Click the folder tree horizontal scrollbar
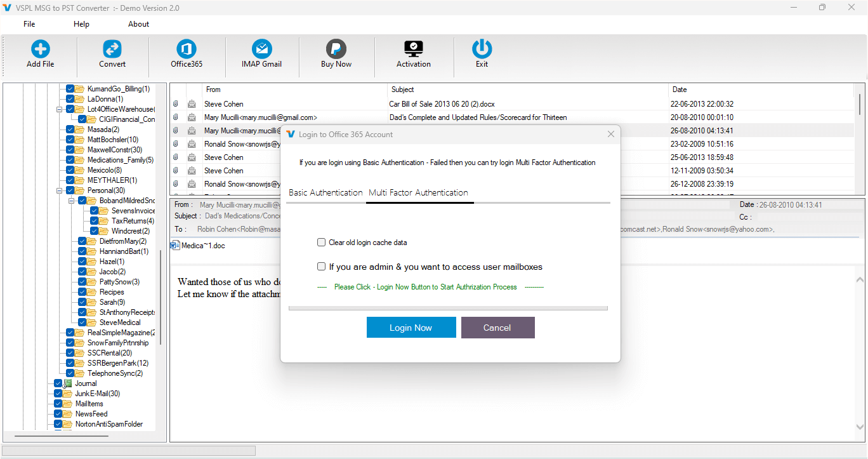 (x=62, y=436)
